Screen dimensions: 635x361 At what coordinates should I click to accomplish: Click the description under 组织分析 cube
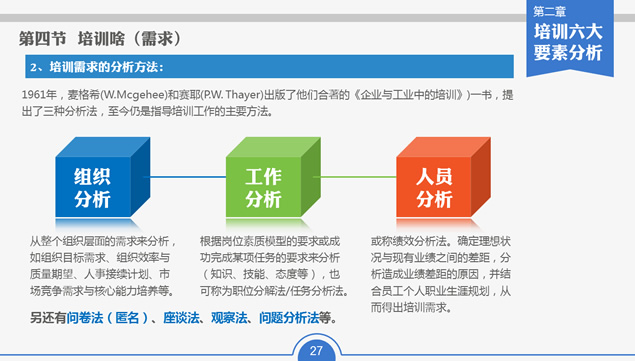click(x=103, y=266)
